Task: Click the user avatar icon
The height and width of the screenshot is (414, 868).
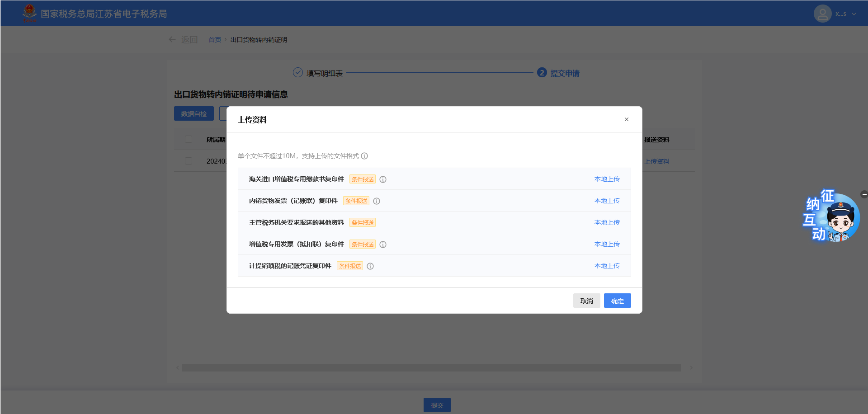Action: pyautogui.click(x=822, y=14)
